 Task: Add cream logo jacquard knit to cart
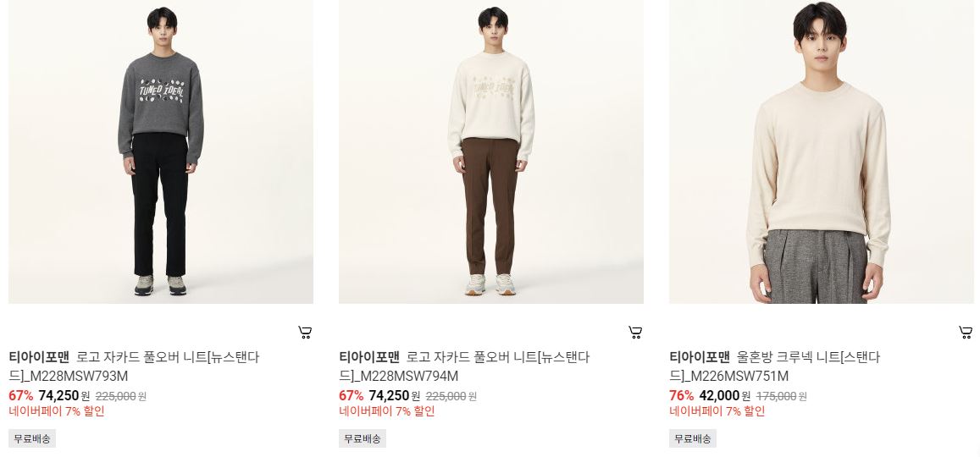coord(635,332)
